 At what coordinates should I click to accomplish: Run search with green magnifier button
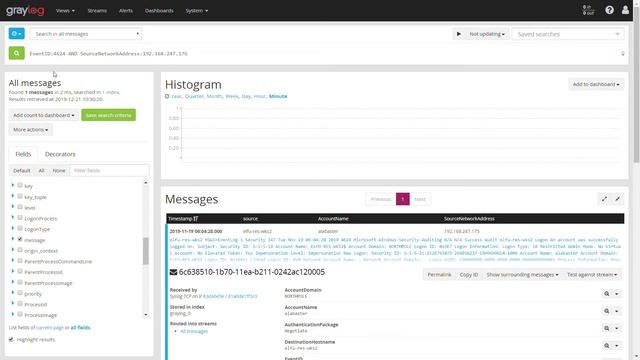pos(17,53)
